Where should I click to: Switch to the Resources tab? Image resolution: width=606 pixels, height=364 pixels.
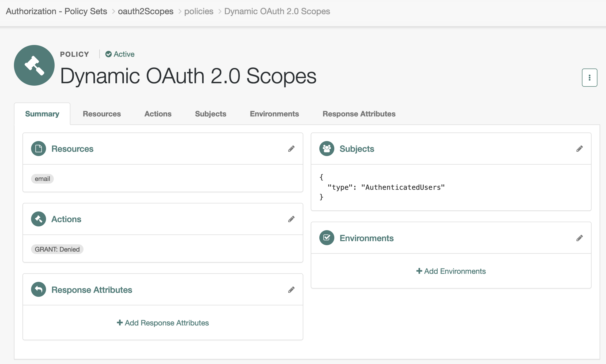point(102,114)
